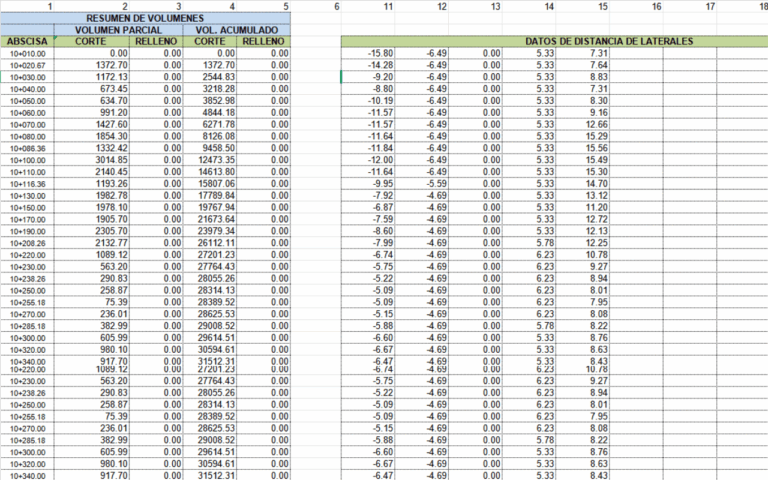Click accumulated value 23979.34
Screen dimensions: 768x480
210,231
